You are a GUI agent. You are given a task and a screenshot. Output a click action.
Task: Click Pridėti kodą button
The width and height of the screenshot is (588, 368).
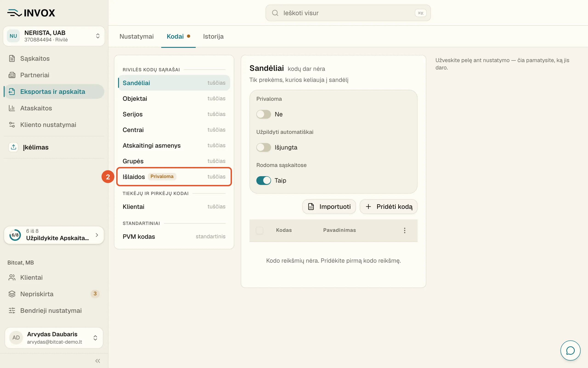tap(389, 207)
